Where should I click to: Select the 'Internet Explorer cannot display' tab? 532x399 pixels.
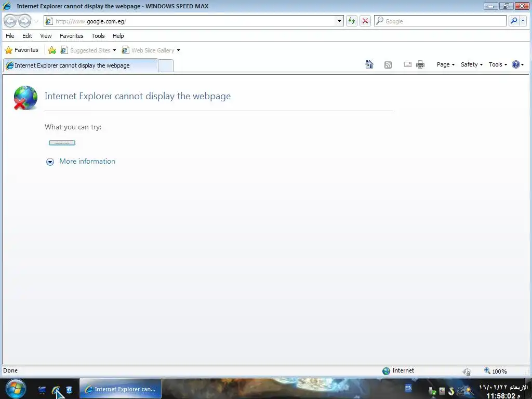coord(81,65)
